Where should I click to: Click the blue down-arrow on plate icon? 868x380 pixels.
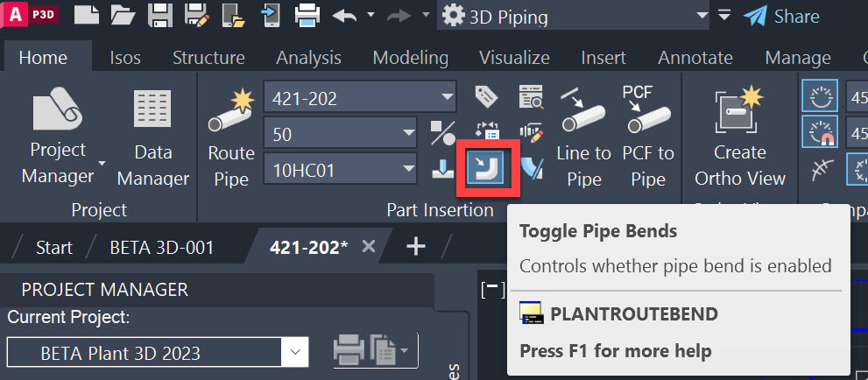pyautogui.click(x=443, y=168)
